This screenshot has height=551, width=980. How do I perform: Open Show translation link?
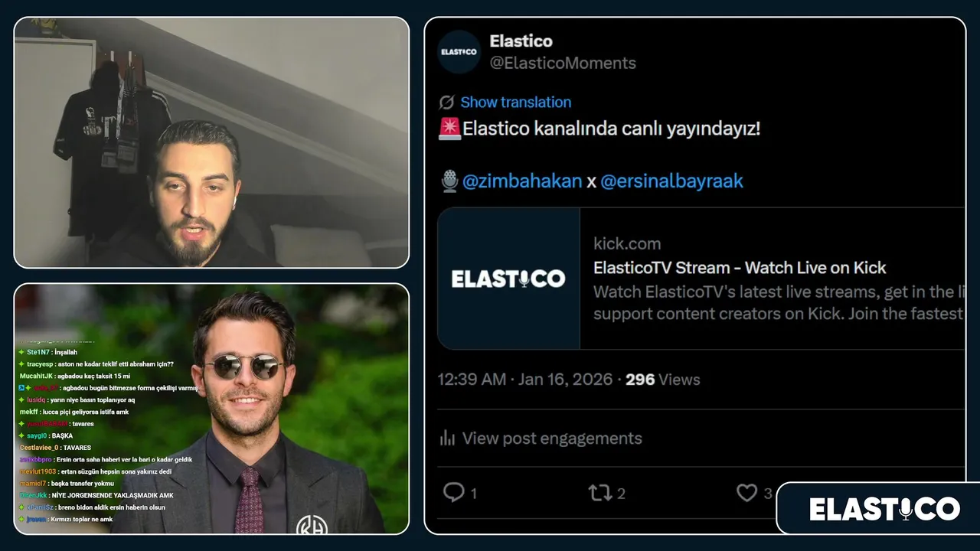pyautogui.click(x=515, y=103)
